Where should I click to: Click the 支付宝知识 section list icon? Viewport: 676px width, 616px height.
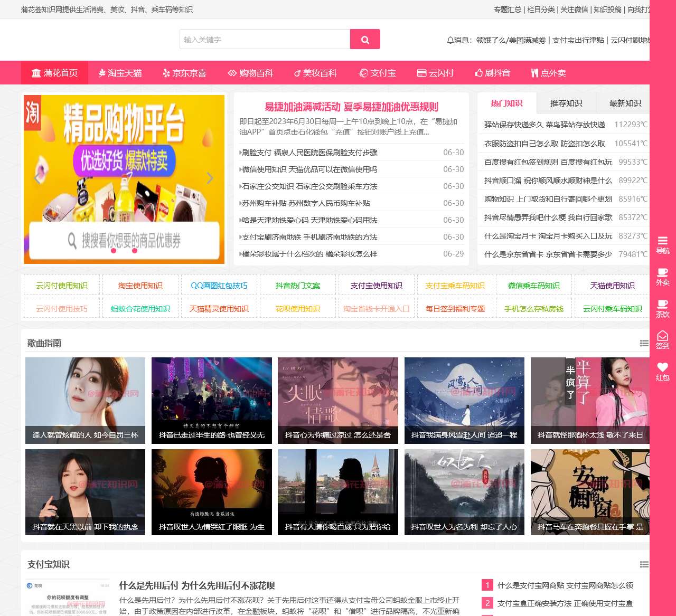(x=644, y=564)
